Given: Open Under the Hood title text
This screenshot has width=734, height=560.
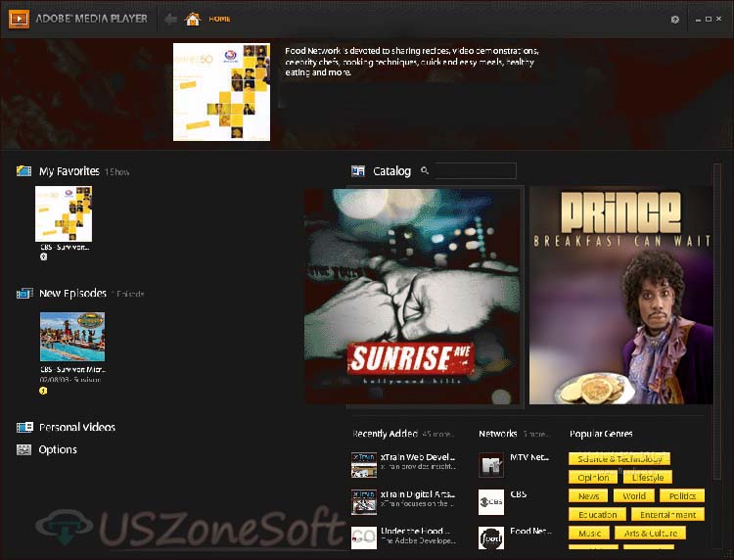Looking at the screenshot, I should 415,531.
